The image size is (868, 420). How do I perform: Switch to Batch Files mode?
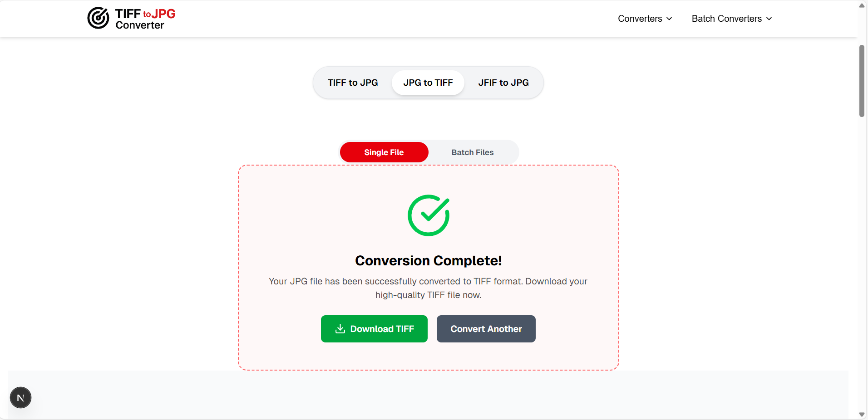tap(472, 152)
